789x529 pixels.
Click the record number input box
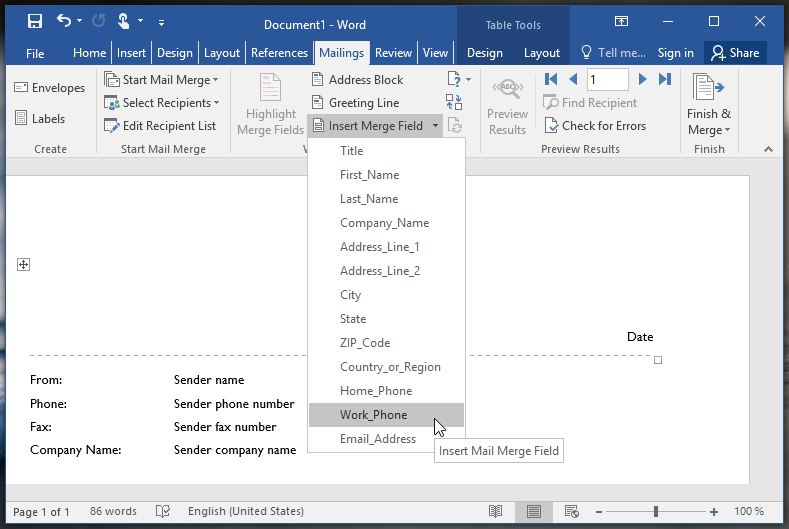pyautogui.click(x=608, y=79)
